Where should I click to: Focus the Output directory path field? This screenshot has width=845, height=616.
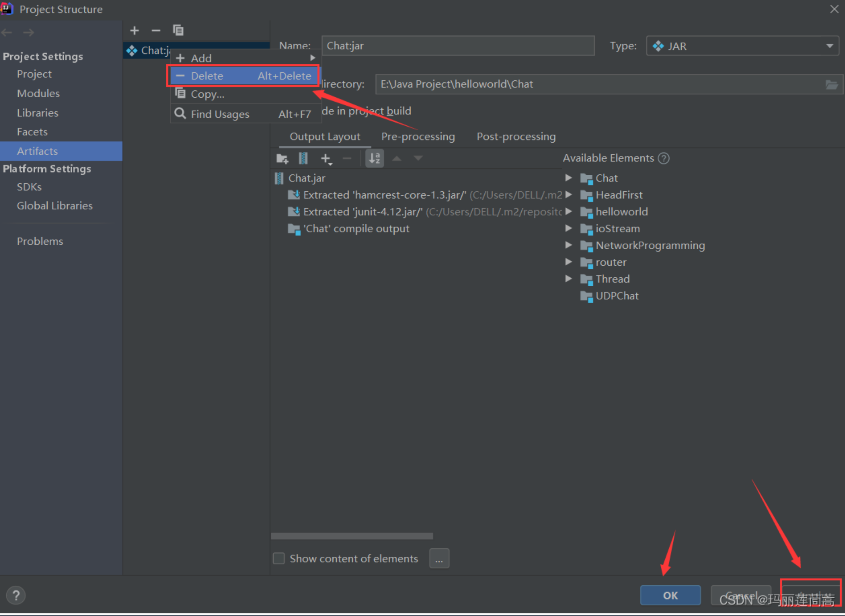600,84
